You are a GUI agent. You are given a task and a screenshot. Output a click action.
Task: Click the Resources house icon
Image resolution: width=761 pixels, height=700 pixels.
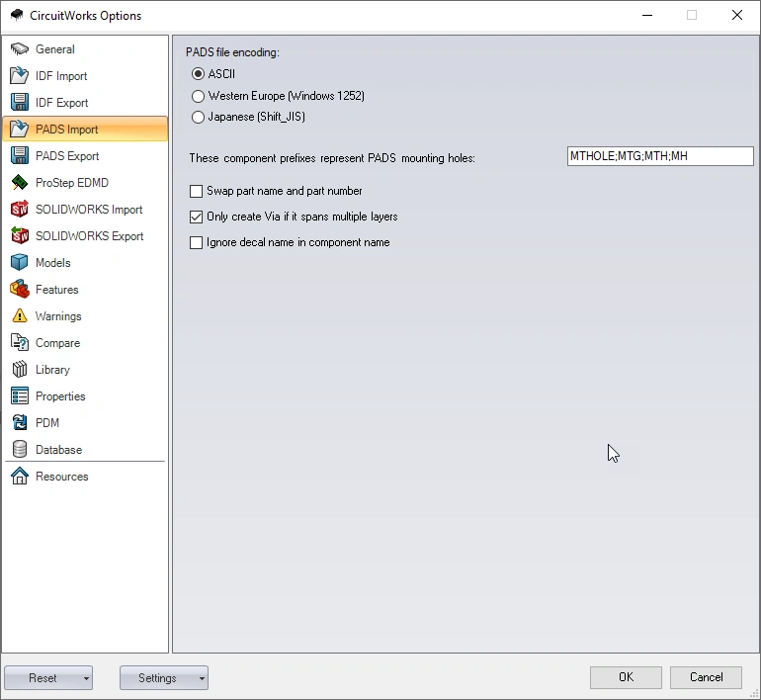pyautogui.click(x=20, y=477)
